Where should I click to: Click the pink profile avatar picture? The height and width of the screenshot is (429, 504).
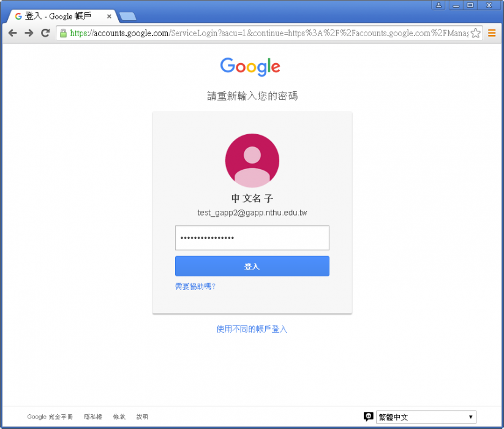tap(252, 161)
